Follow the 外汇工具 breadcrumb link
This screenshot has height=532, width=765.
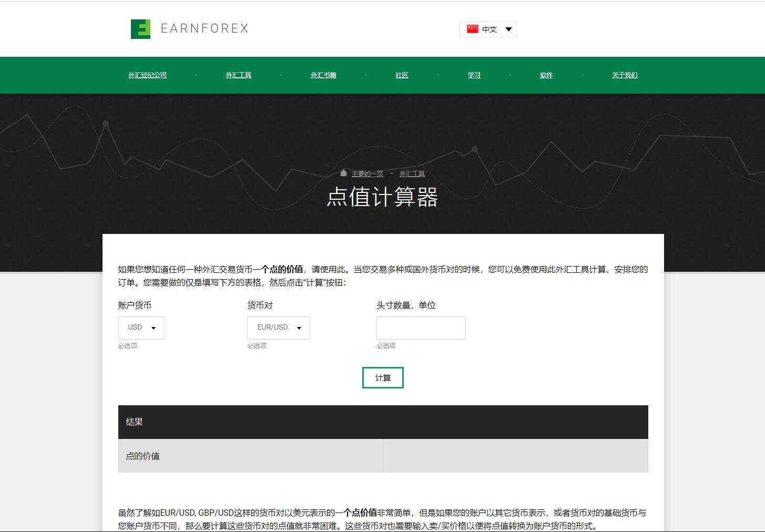click(412, 174)
